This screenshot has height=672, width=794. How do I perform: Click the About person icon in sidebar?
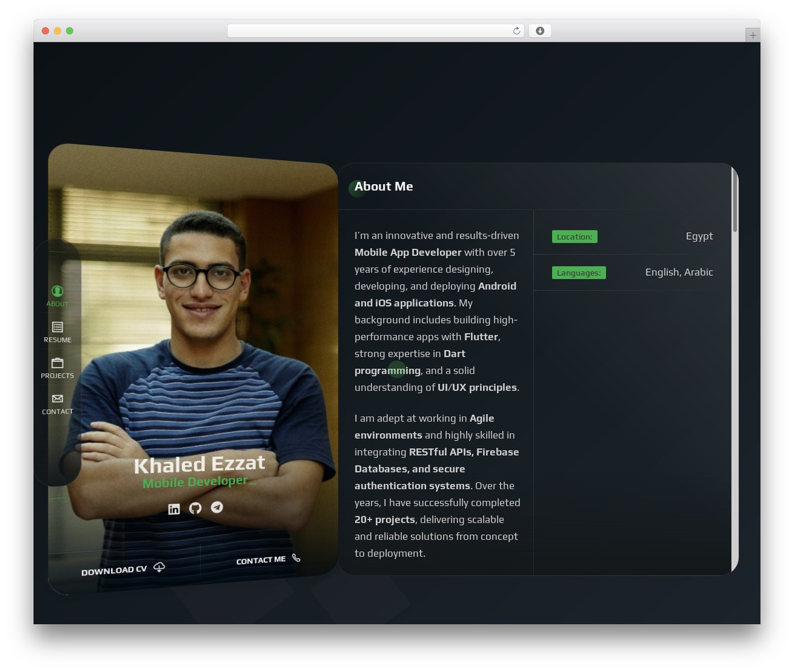click(57, 291)
